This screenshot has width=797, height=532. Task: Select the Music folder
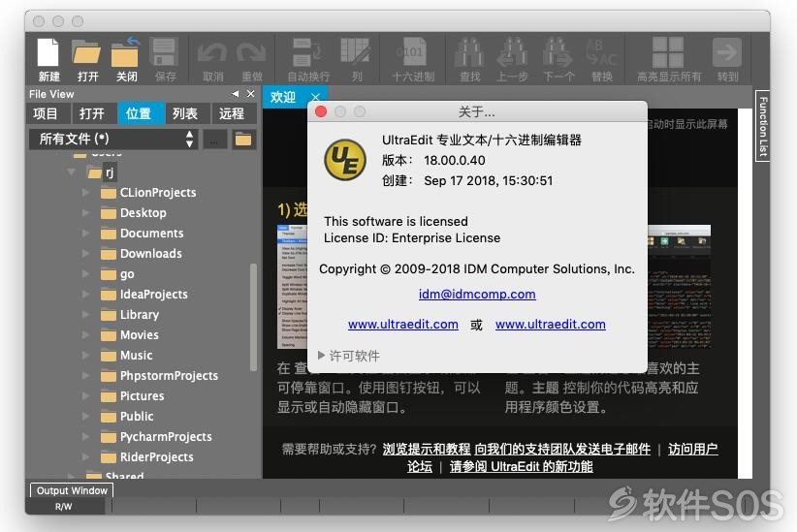127,356
